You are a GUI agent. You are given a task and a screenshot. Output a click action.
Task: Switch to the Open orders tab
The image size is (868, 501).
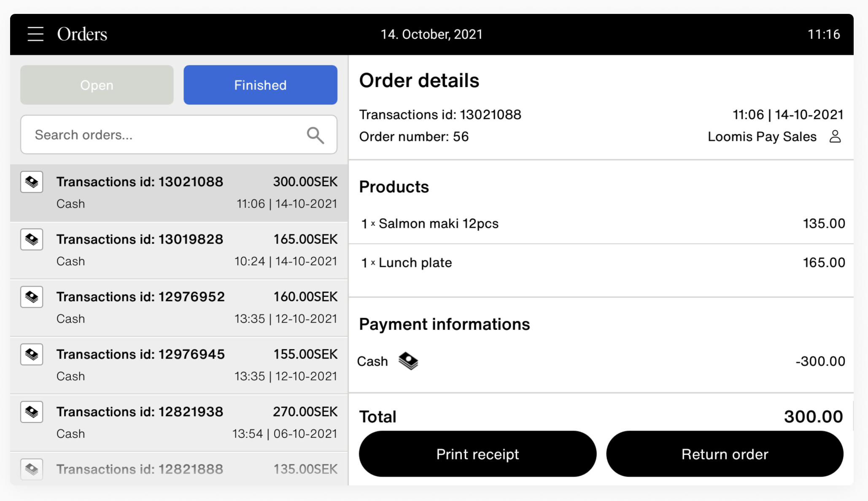[97, 85]
